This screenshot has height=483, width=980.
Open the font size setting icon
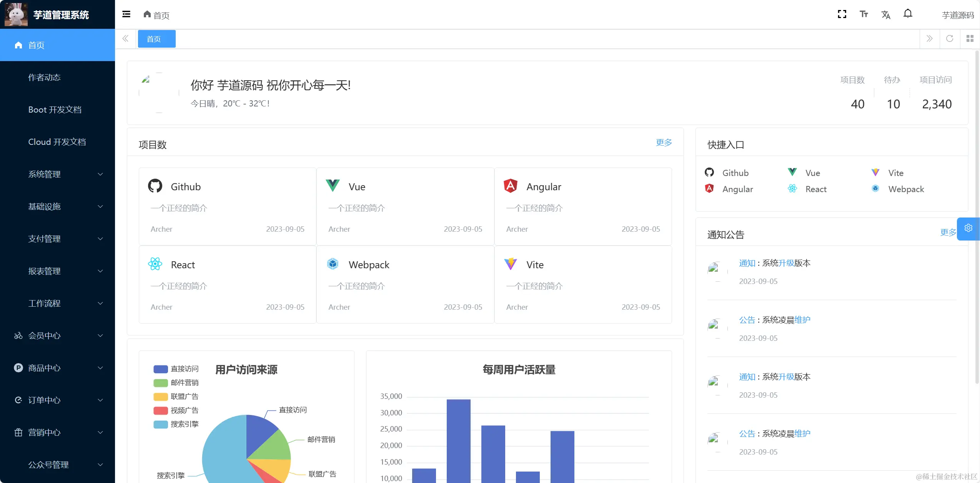point(864,14)
